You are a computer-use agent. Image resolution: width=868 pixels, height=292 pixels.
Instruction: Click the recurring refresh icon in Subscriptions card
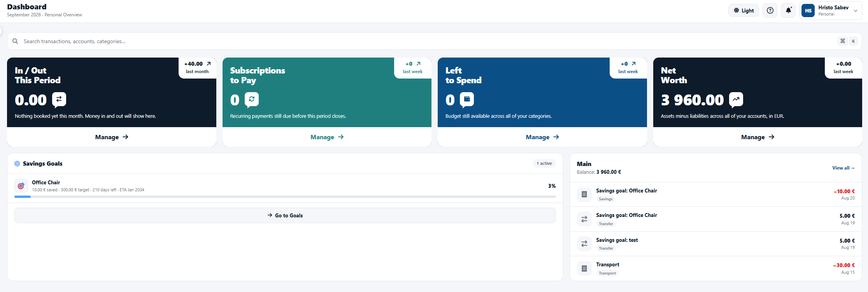tap(252, 100)
